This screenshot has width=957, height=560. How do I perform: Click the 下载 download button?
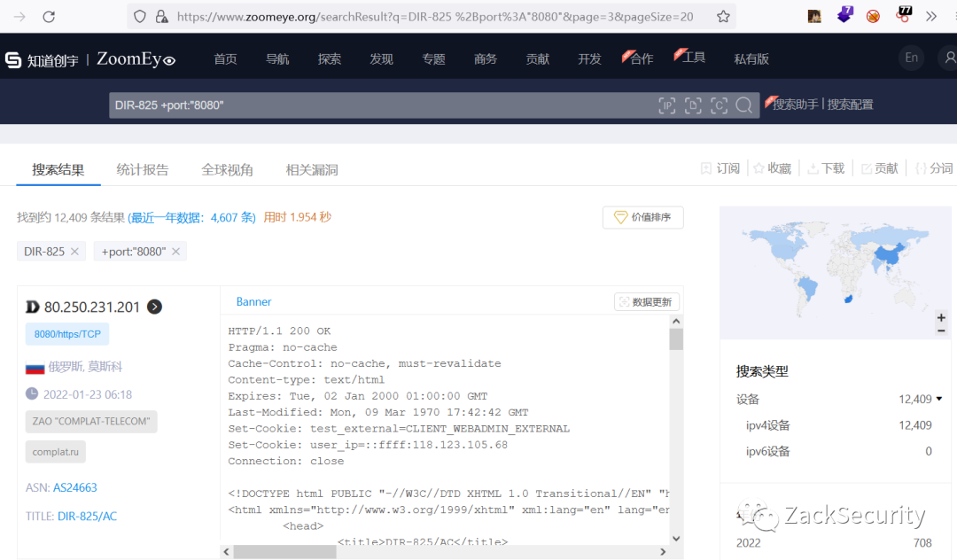tap(826, 168)
